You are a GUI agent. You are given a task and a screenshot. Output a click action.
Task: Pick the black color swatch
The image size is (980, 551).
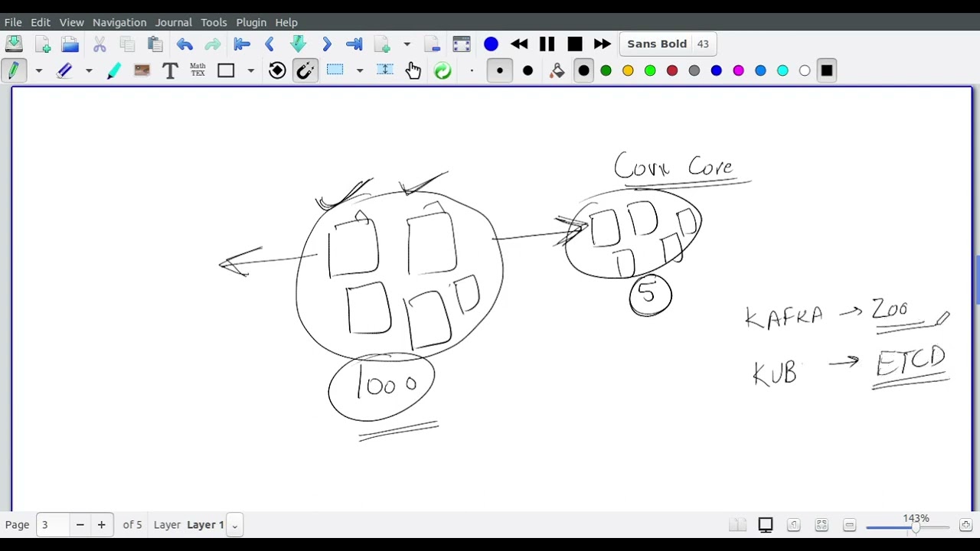[583, 71]
